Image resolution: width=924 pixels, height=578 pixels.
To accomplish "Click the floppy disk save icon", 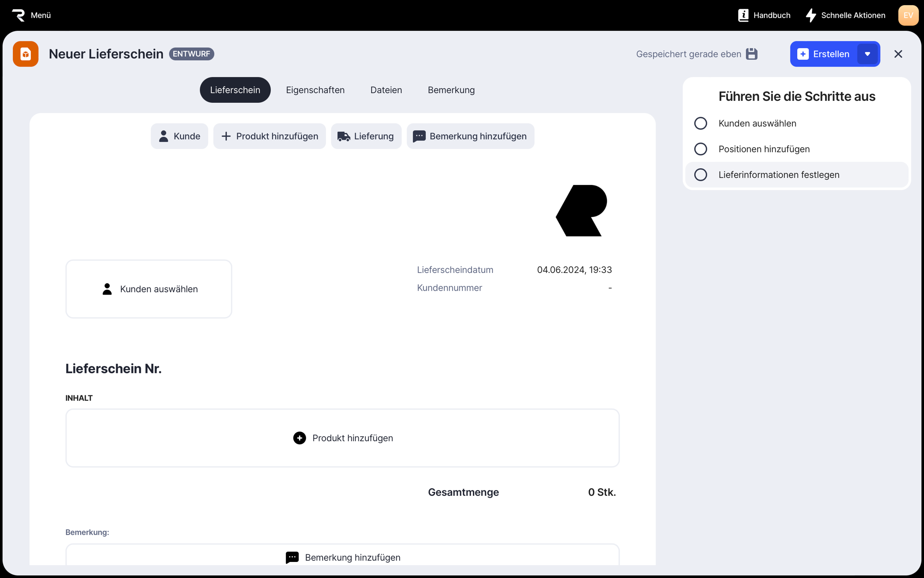I will [x=752, y=54].
